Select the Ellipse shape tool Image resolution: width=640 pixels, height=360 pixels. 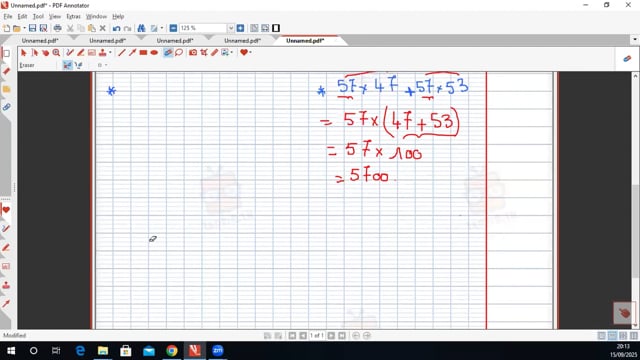pos(154,53)
